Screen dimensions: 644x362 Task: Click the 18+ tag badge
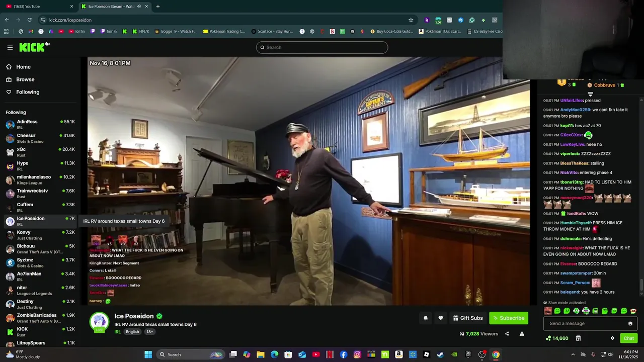click(149, 332)
